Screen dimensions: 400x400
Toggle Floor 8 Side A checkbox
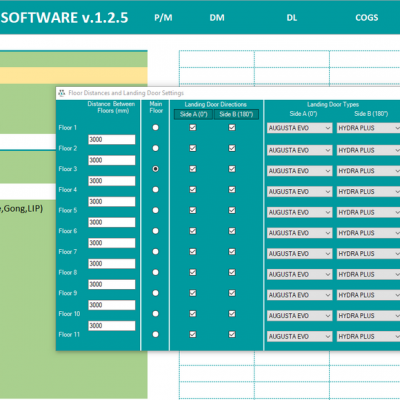(x=193, y=272)
